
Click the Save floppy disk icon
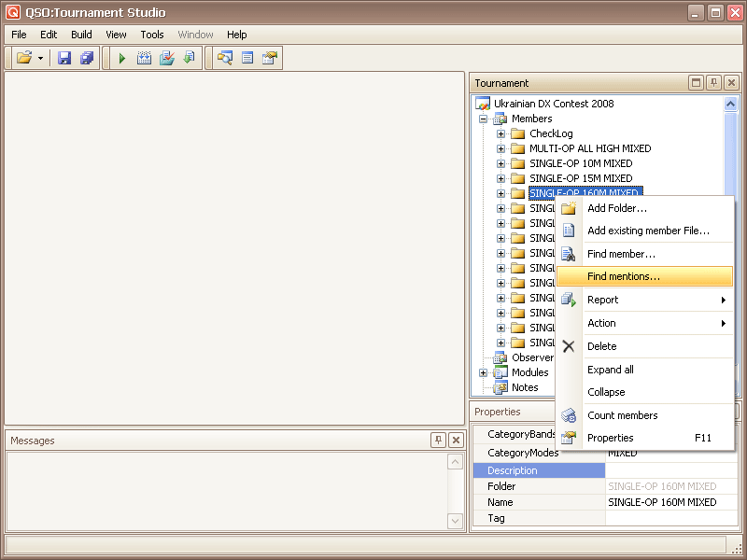[x=64, y=58]
